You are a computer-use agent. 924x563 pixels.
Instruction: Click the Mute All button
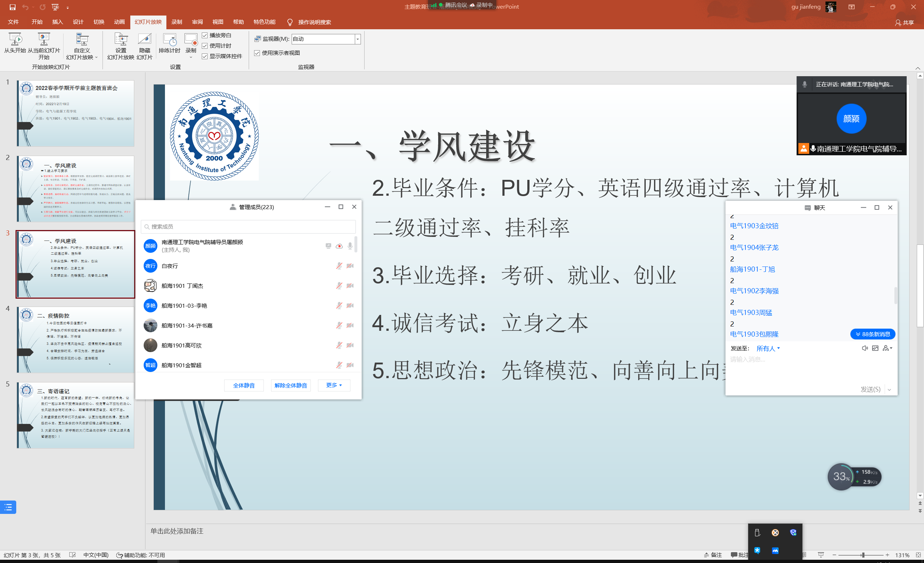click(x=244, y=385)
